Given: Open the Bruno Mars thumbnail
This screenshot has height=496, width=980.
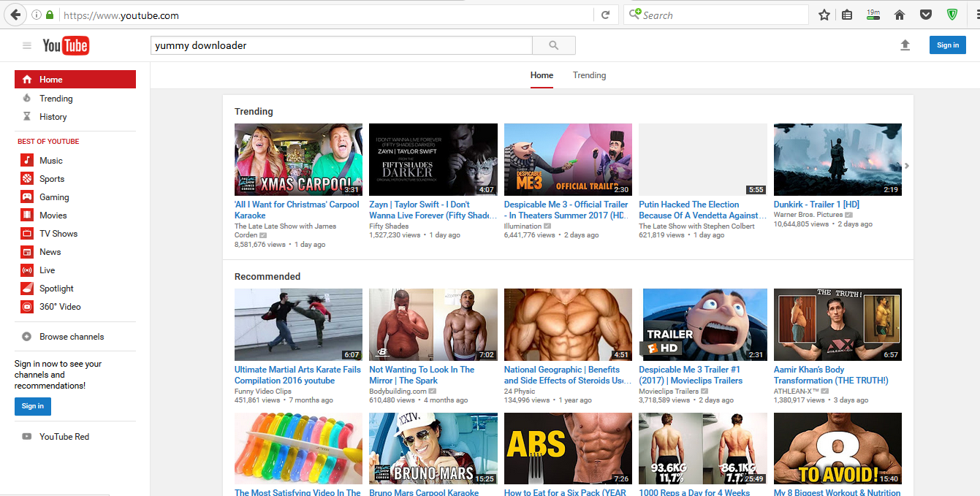Looking at the screenshot, I should (x=433, y=449).
